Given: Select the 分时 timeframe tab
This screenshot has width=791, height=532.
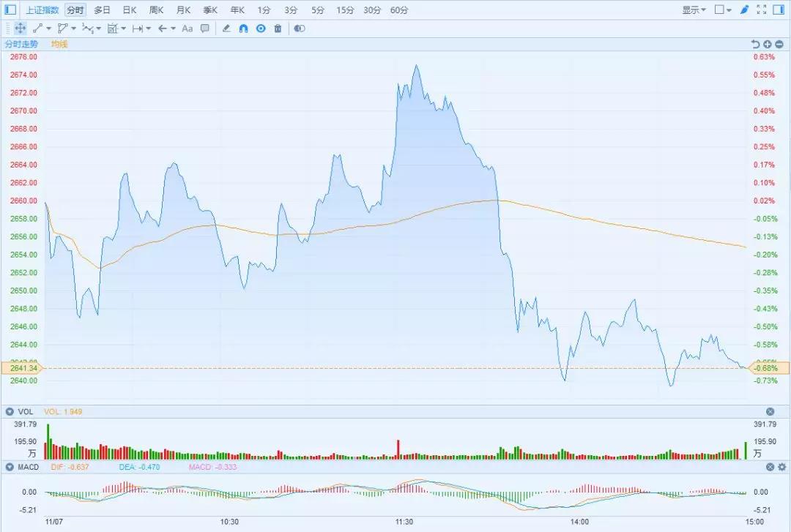Looking at the screenshot, I should click(75, 10).
